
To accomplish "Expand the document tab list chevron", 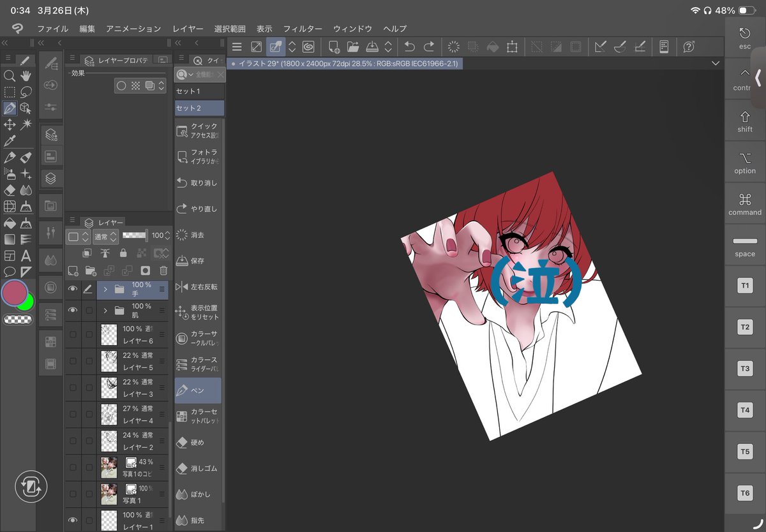I will (x=715, y=63).
